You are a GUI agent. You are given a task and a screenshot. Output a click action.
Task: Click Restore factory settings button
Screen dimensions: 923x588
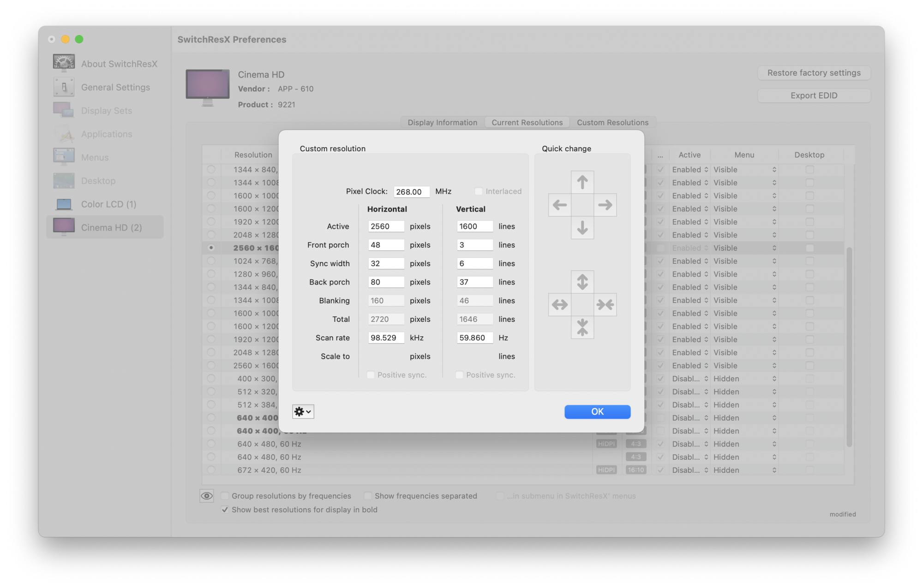[814, 73]
